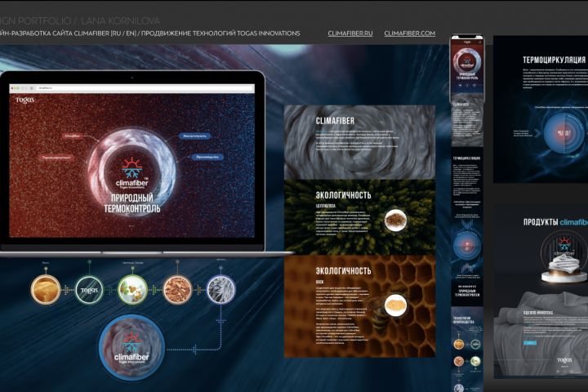Screen dimensions: 588x392
Task: Click the wax powder round thumbnail
Action: pyautogui.click(x=395, y=305)
